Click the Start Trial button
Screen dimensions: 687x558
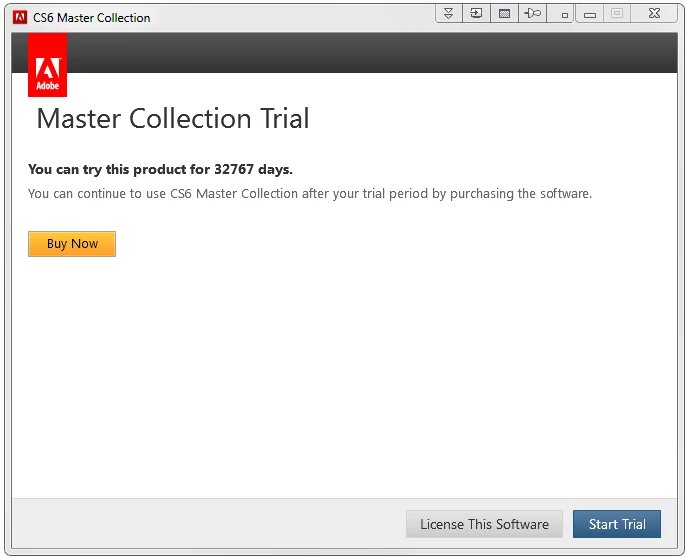pyautogui.click(x=616, y=524)
